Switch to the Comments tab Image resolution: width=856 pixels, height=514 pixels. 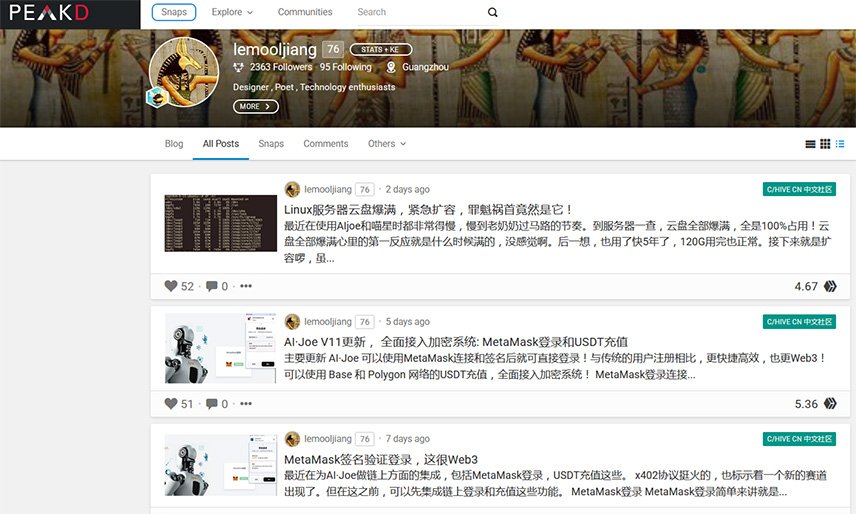click(x=325, y=144)
